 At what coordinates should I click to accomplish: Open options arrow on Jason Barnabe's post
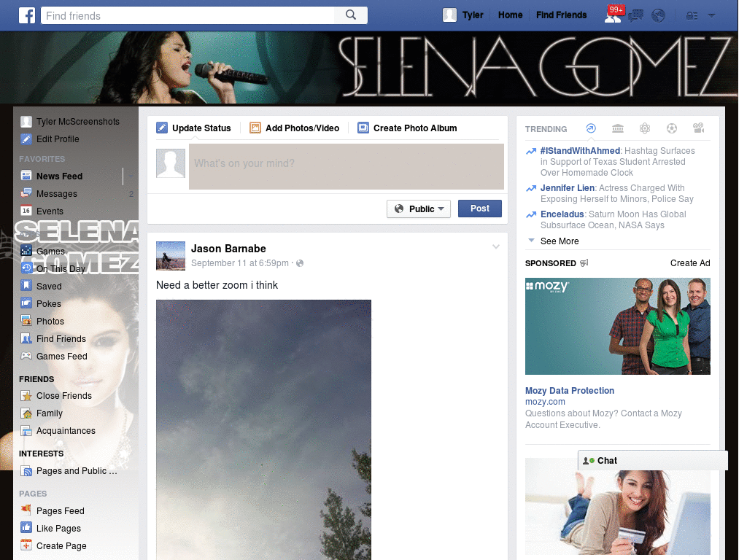click(496, 246)
